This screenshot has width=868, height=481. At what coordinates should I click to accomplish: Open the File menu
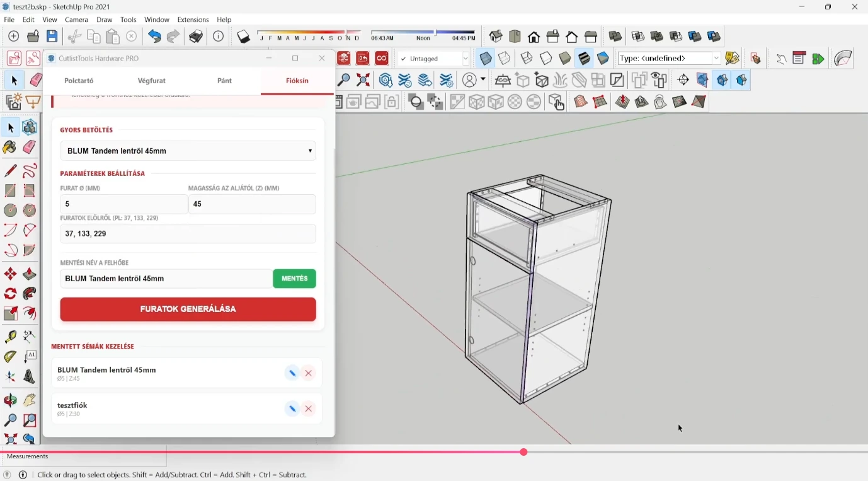9,20
